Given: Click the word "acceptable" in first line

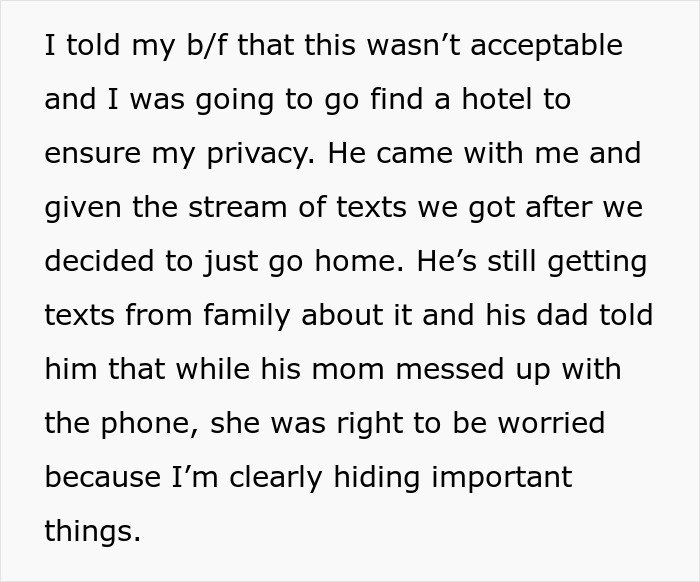Looking at the screenshot, I should click(546, 46).
